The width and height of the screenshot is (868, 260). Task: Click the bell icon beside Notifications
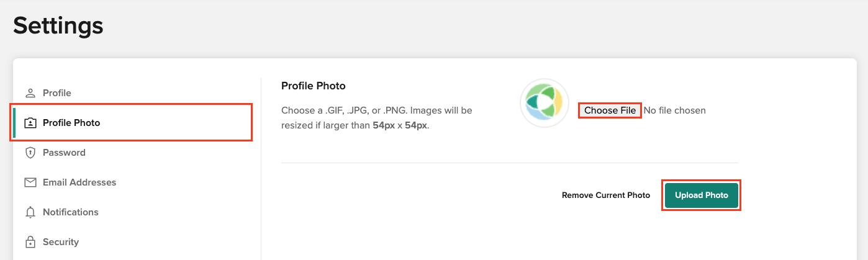[x=30, y=212]
